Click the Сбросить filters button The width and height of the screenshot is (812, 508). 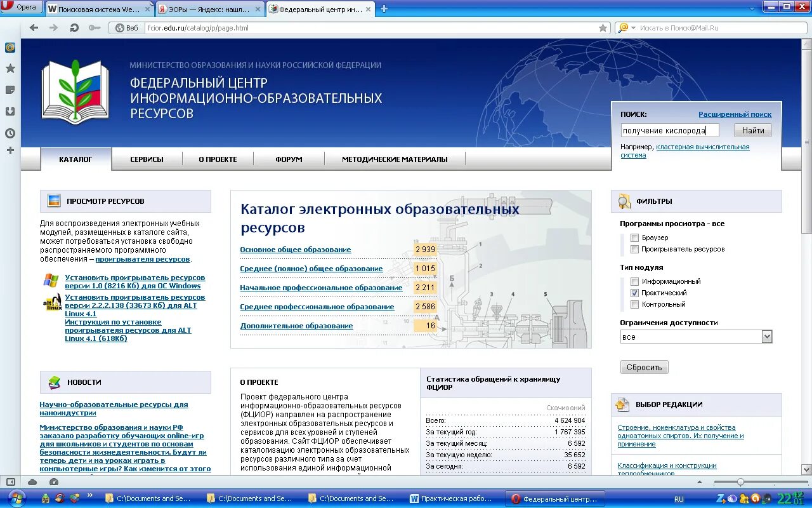(x=644, y=367)
